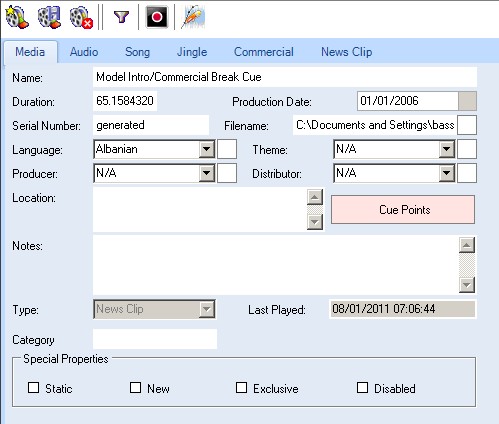Image resolution: width=499 pixels, height=424 pixels.
Task: Click the small button beside Filename field
Action: click(x=467, y=125)
